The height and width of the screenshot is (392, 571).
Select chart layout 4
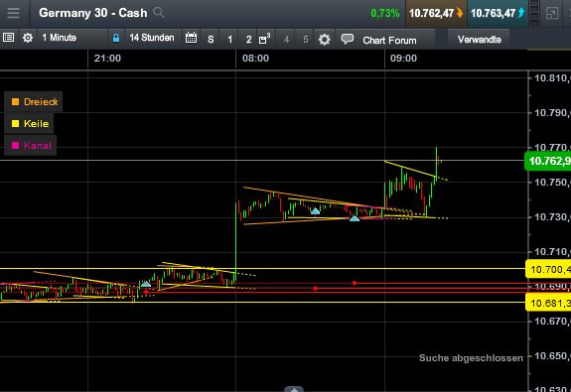[x=286, y=39]
